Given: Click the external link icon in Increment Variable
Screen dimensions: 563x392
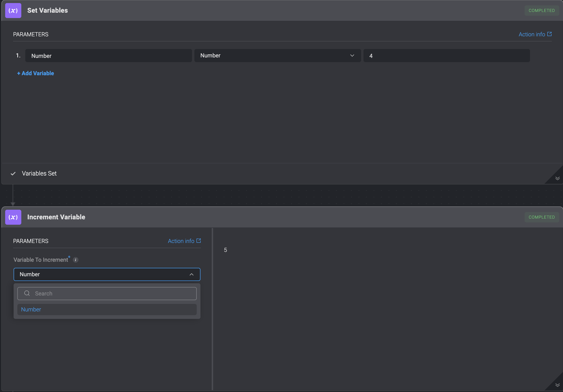Looking at the screenshot, I should pyautogui.click(x=199, y=241).
